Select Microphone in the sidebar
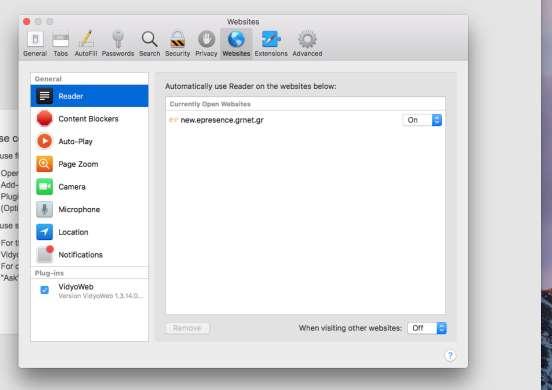The image size is (552, 390). point(89,209)
